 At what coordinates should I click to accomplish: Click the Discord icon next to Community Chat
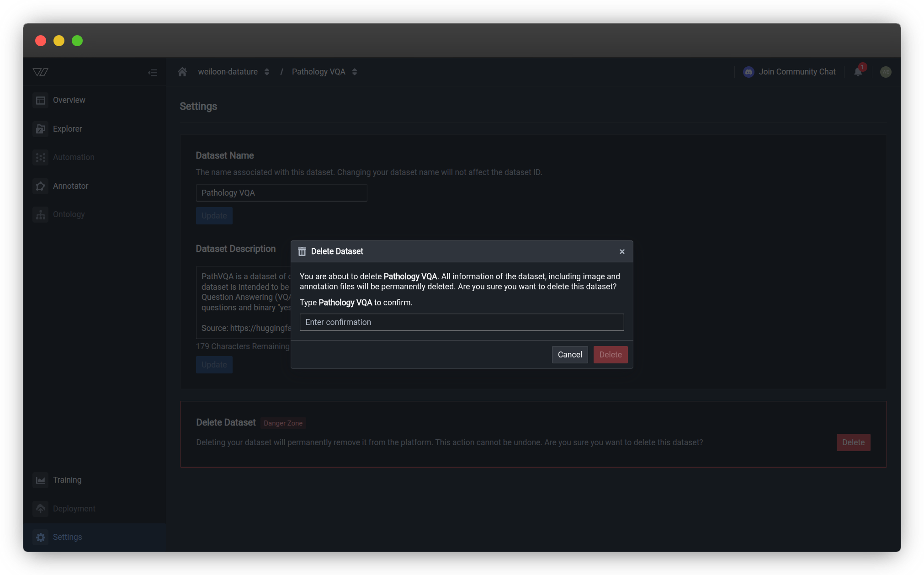pos(748,72)
